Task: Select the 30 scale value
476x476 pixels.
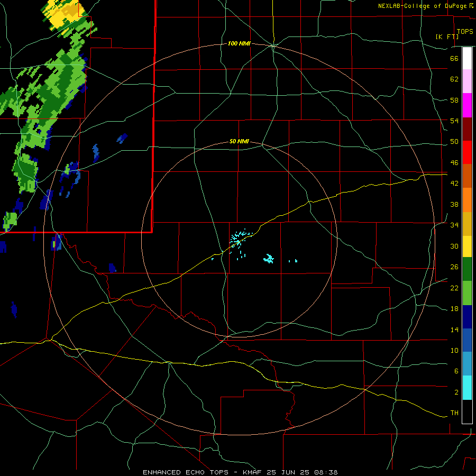Action: click(454, 246)
